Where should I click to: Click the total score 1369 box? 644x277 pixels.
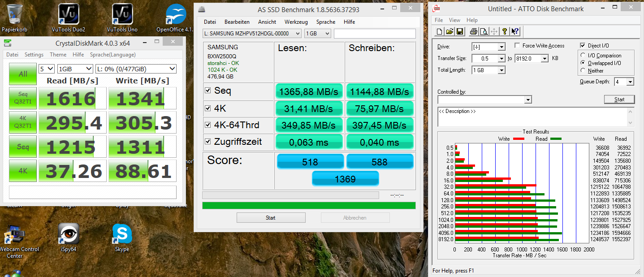[x=345, y=179]
